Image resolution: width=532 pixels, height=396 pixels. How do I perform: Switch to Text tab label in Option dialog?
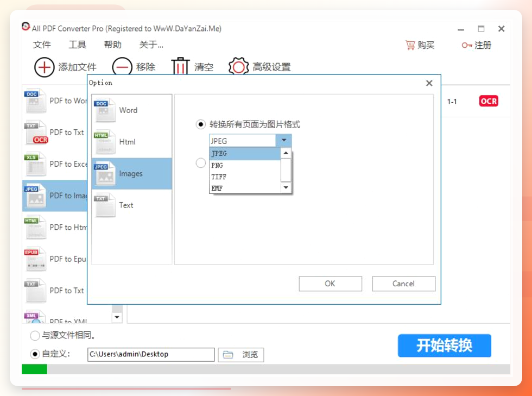coord(126,205)
